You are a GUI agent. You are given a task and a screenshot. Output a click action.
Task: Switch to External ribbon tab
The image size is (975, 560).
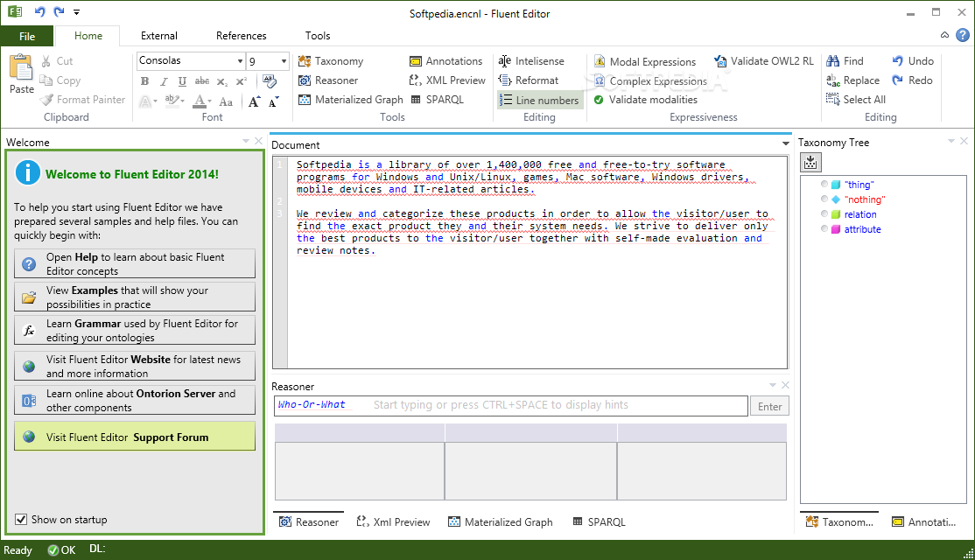click(159, 36)
